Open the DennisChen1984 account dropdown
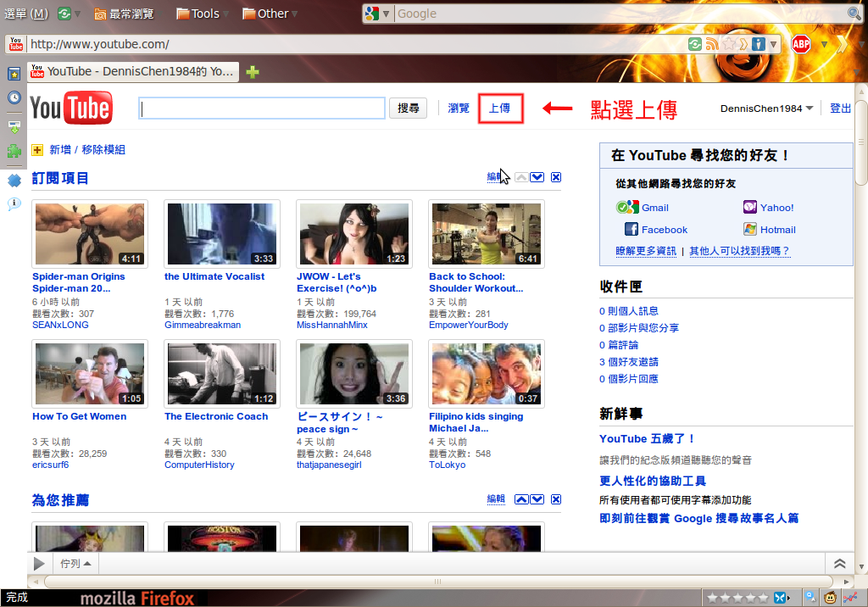Image resolution: width=868 pixels, height=607 pixels. click(x=766, y=109)
